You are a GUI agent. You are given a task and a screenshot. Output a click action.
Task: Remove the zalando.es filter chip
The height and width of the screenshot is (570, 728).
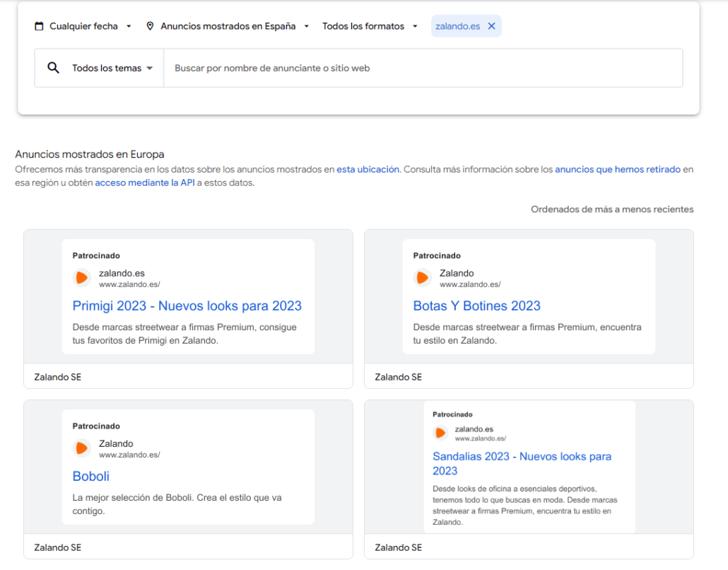pos(492,26)
